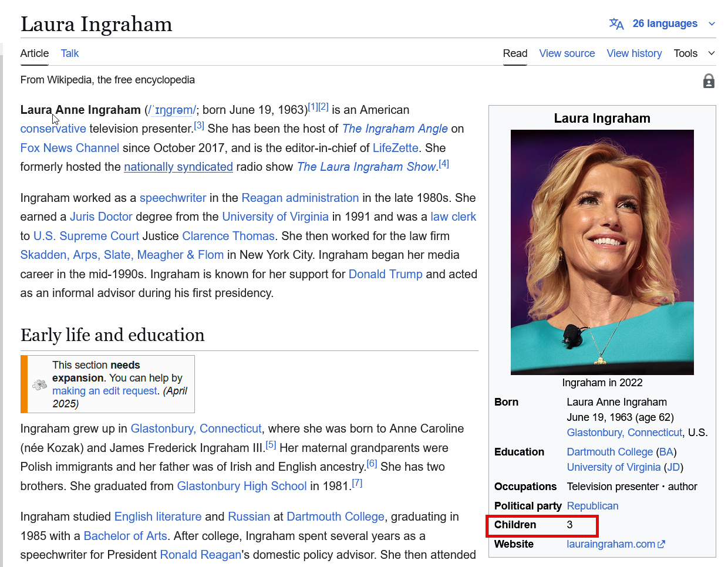Click the Early life and education heading
This screenshot has height=567, width=728.
113,335
